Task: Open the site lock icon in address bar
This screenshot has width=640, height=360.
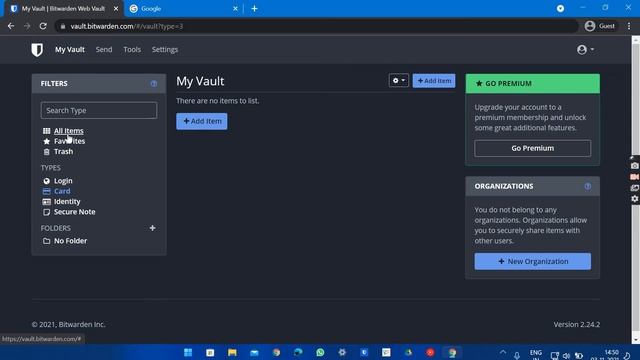Action: (x=62, y=26)
